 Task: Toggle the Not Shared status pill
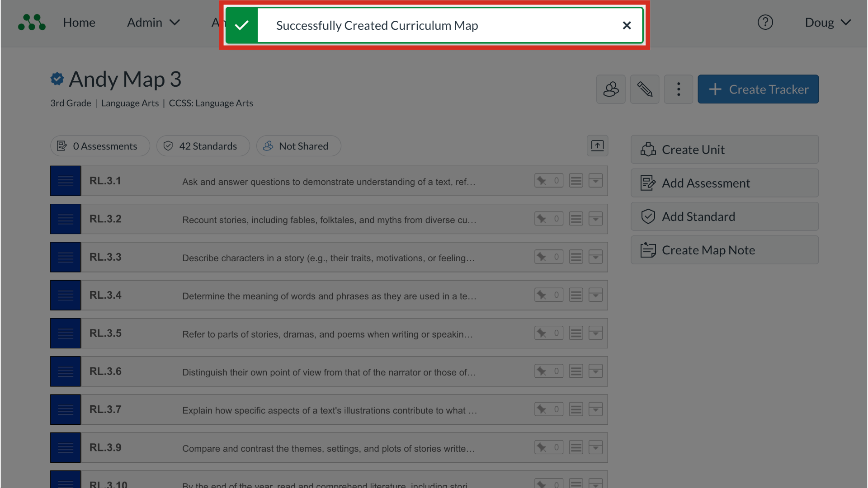tap(298, 146)
